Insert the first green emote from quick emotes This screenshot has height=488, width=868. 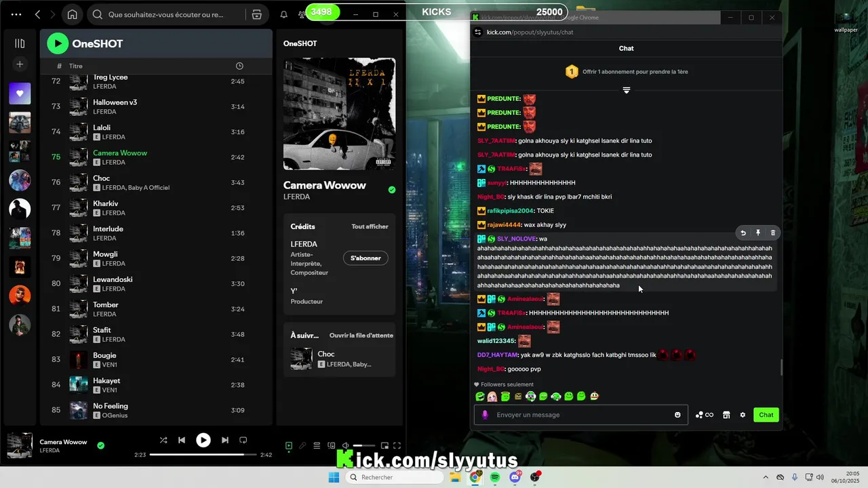pyautogui.click(x=480, y=396)
